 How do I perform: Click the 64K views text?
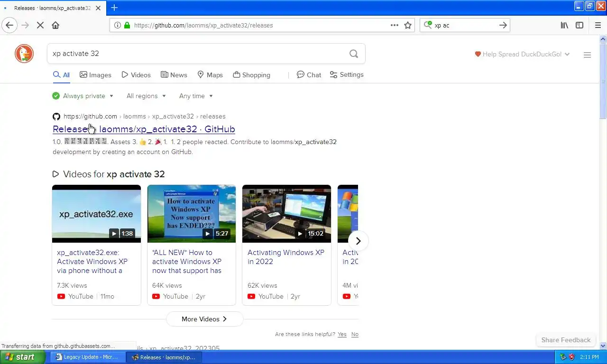(x=167, y=285)
